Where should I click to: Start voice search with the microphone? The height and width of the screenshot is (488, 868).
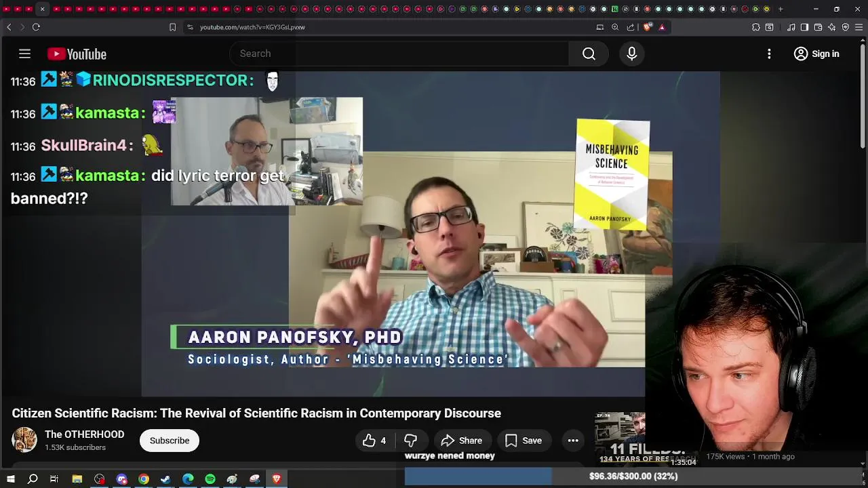tap(631, 54)
